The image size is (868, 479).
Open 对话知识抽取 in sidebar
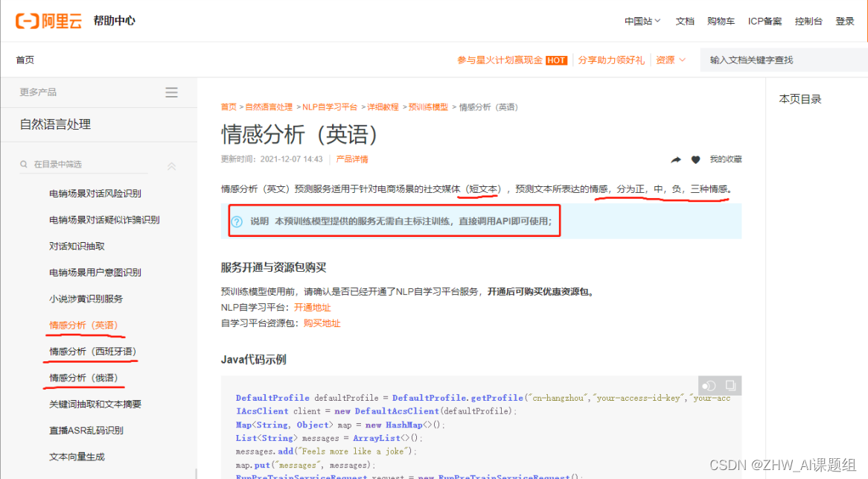77,246
